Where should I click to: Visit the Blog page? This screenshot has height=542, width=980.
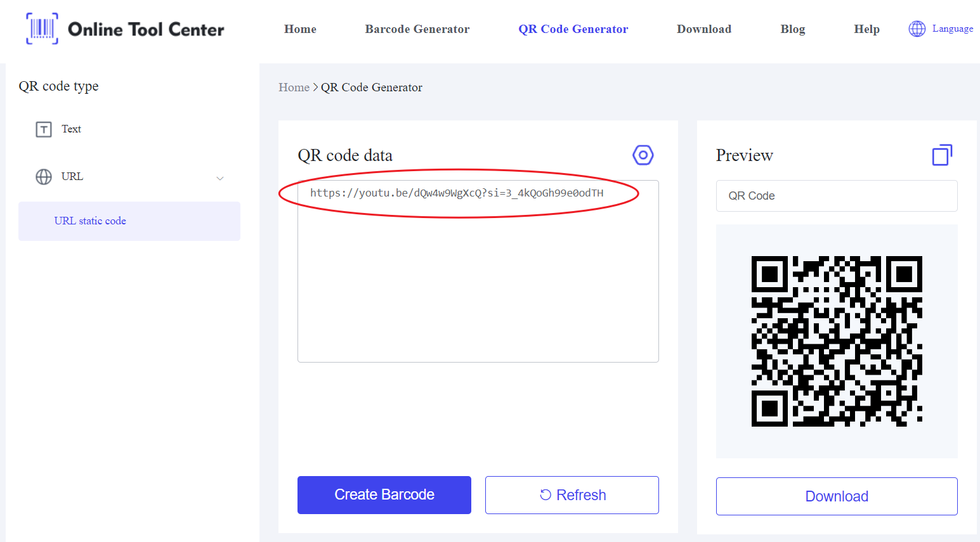[x=792, y=29]
